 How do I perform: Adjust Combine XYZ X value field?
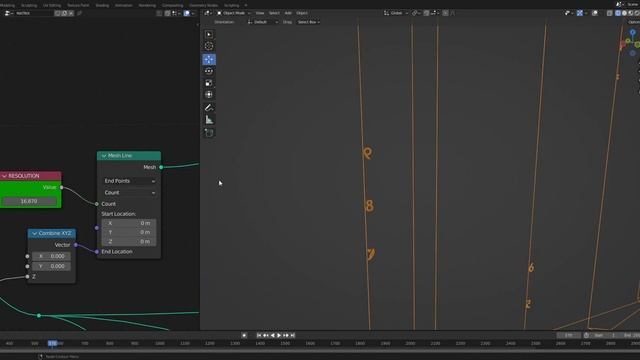point(51,256)
